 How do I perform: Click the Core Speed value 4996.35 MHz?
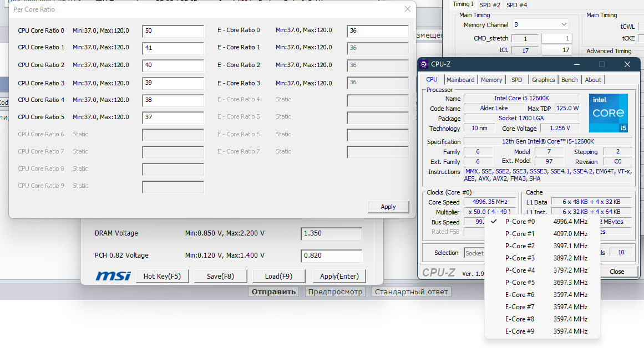coord(490,202)
